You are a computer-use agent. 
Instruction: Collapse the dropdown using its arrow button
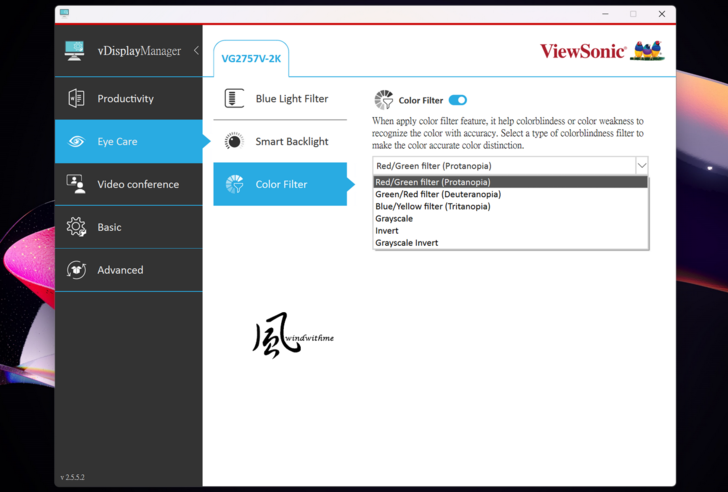642,166
